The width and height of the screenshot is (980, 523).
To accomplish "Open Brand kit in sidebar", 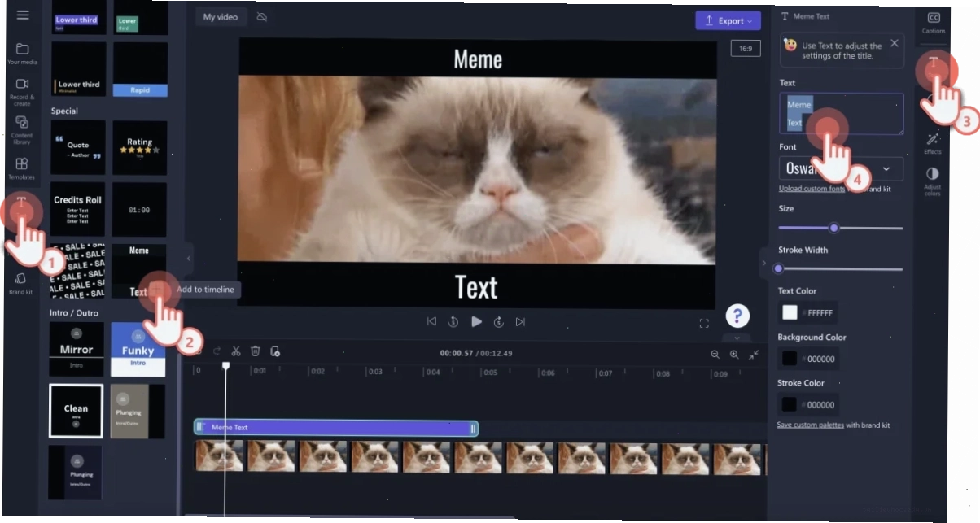I will tap(21, 283).
